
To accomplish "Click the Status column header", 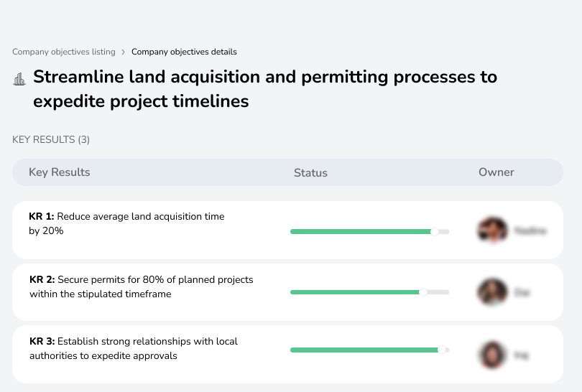I will (310, 172).
